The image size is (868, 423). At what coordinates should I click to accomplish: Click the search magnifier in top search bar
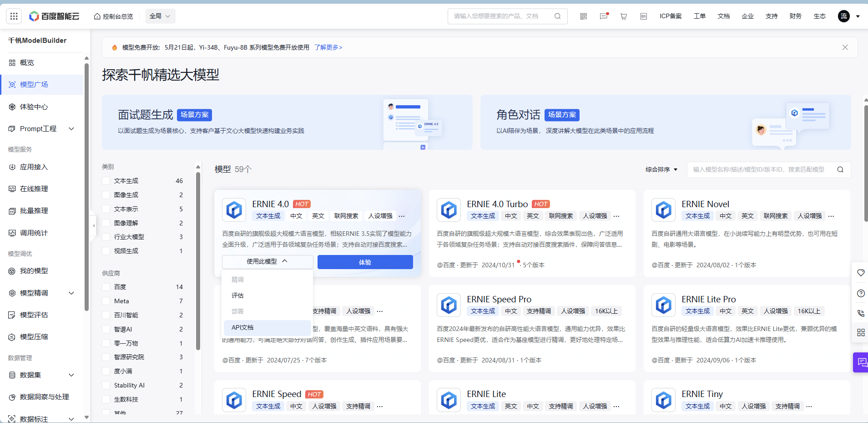[558, 16]
